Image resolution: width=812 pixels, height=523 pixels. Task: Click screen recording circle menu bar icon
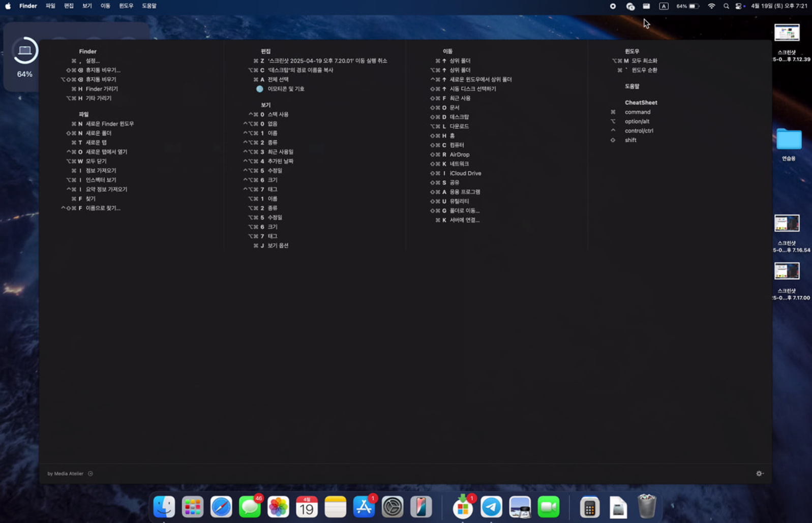click(x=613, y=6)
